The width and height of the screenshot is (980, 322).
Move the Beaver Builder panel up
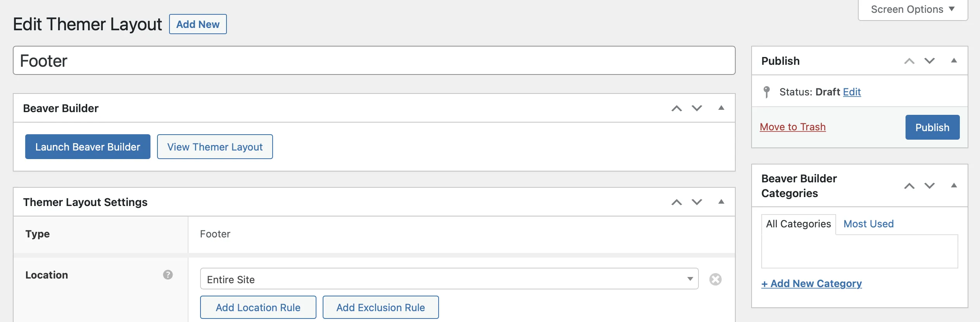(676, 108)
